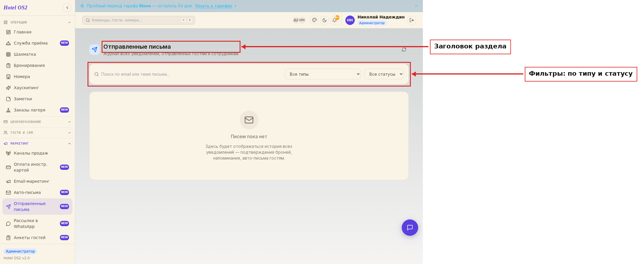Open the color theme palette icon
Viewport: 644px width, 264px height.
315,20
